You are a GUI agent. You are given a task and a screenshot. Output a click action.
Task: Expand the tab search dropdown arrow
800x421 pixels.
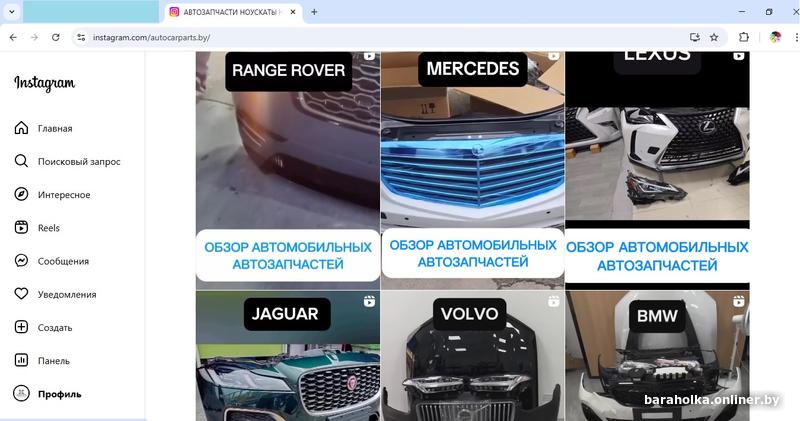pyautogui.click(x=11, y=12)
